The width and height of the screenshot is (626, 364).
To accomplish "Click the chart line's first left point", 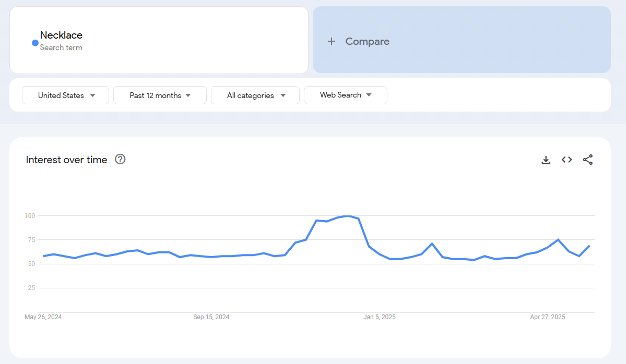I will click(x=43, y=256).
